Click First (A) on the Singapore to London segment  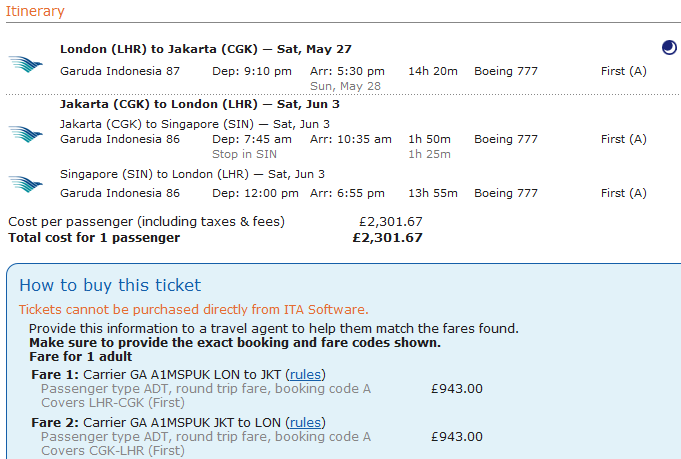pyautogui.click(x=623, y=193)
